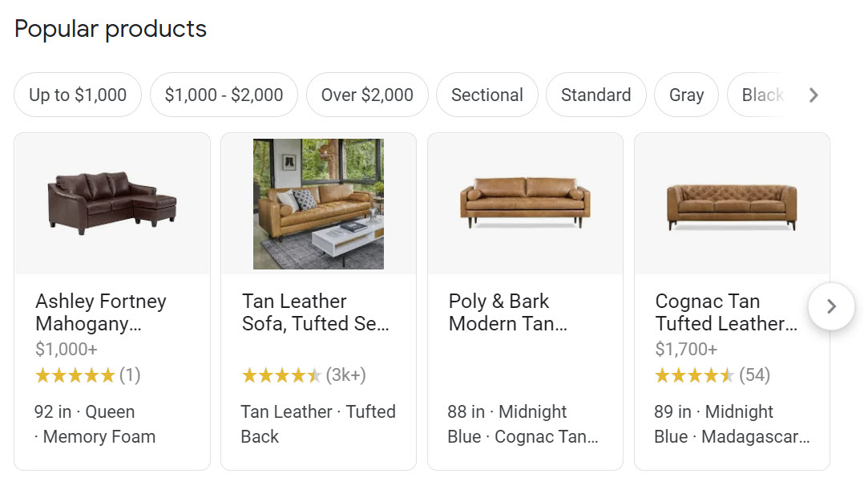The width and height of the screenshot is (868, 490).
Task: Click the filter chips scroll-right arrow
Action: click(813, 95)
